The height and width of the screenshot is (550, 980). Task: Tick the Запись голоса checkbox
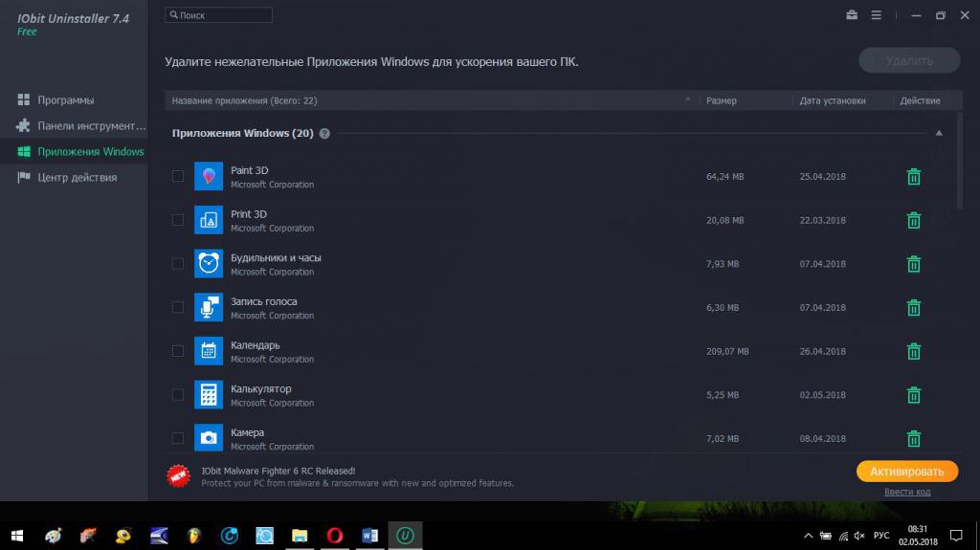click(178, 307)
